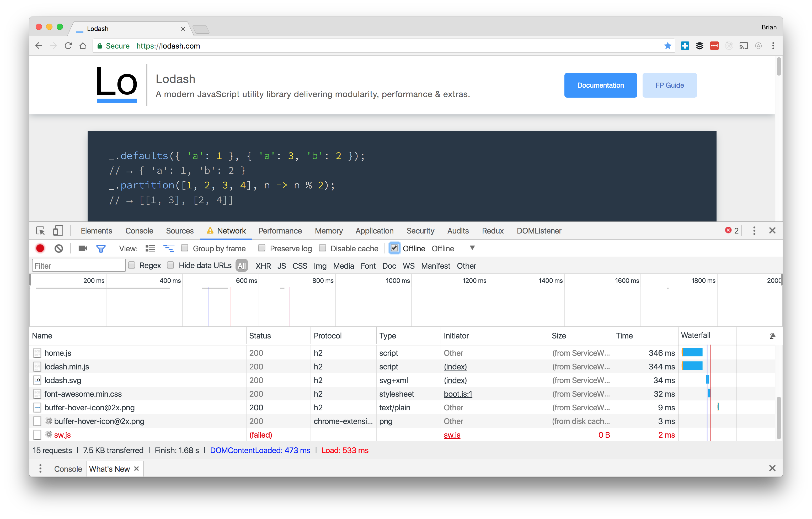Click into the Filter text field

(x=79, y=266)
